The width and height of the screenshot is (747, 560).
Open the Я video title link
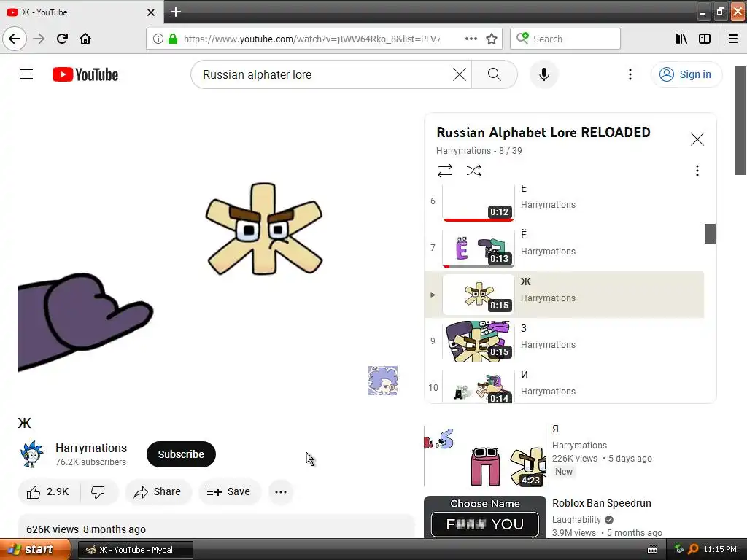click(555, 429)
